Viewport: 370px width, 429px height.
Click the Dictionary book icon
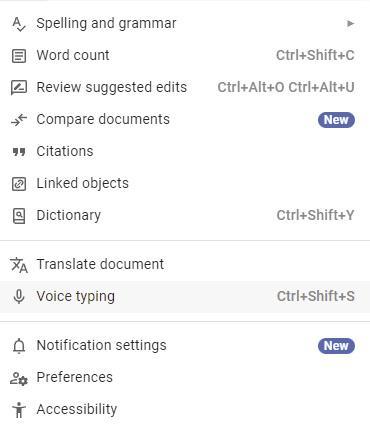[x=19, y=216]
